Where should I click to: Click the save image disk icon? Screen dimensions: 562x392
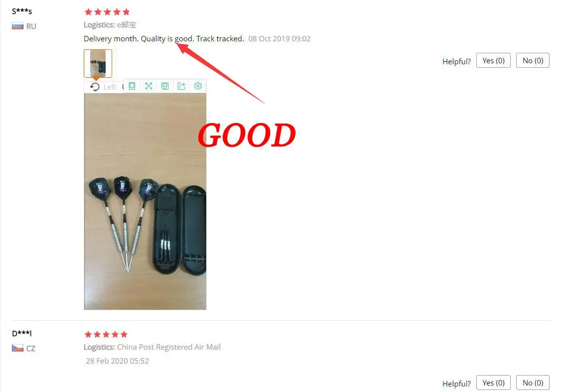pos(165,86)
